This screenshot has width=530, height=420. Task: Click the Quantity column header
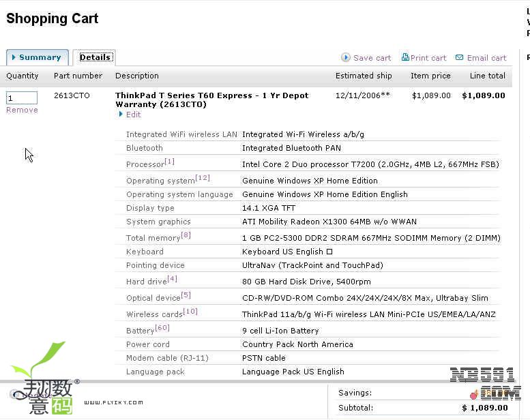coord(23,76)
